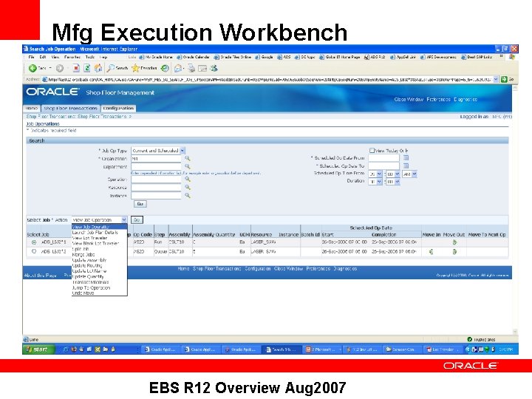Open the Instance lookup magnifier icon
Image resolution: width=532 pixels, height=399 pixels.
pos(187,195)
